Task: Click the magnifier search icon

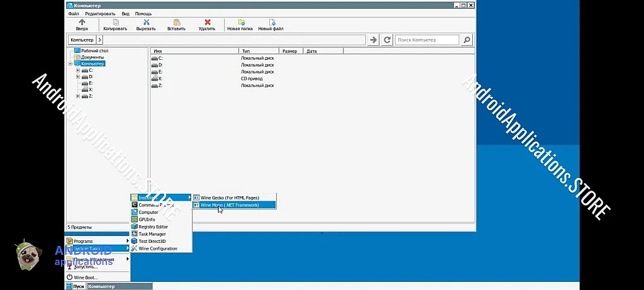Action: tap(466, 40)
